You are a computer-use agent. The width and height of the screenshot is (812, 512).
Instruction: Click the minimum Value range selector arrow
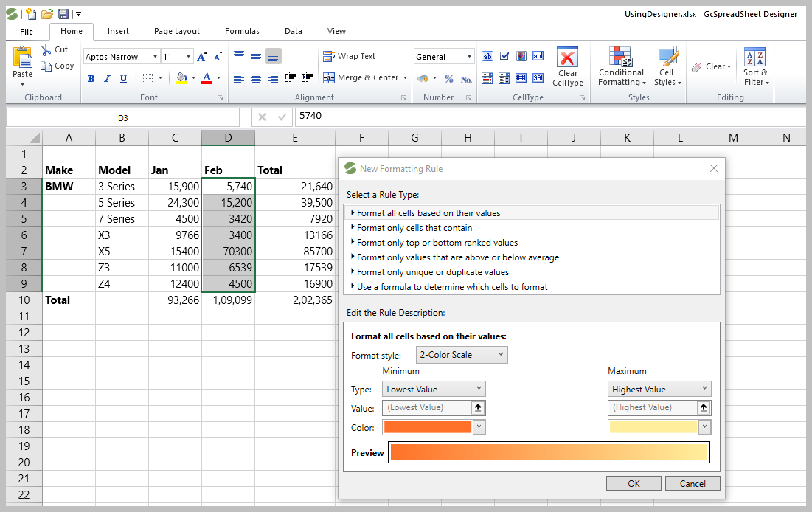(478, 408)
